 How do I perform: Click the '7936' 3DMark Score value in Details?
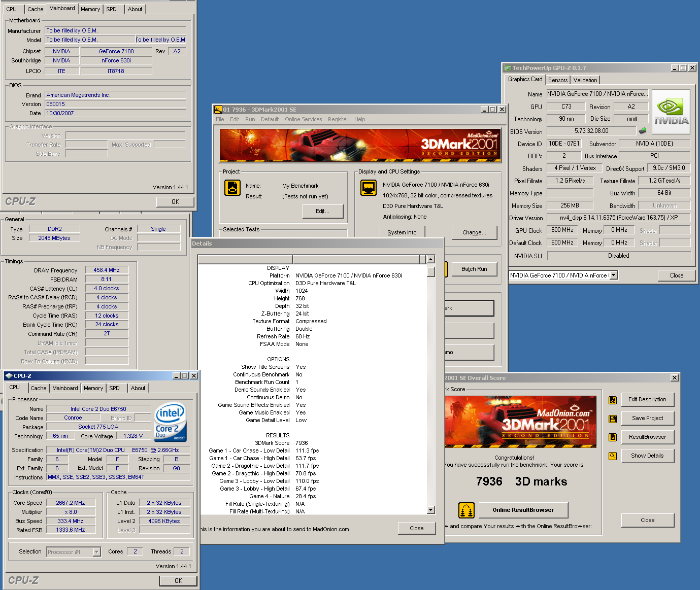tap(302, 443)
